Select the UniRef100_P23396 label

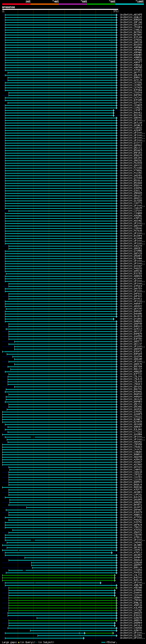click(x=131, y=168)
